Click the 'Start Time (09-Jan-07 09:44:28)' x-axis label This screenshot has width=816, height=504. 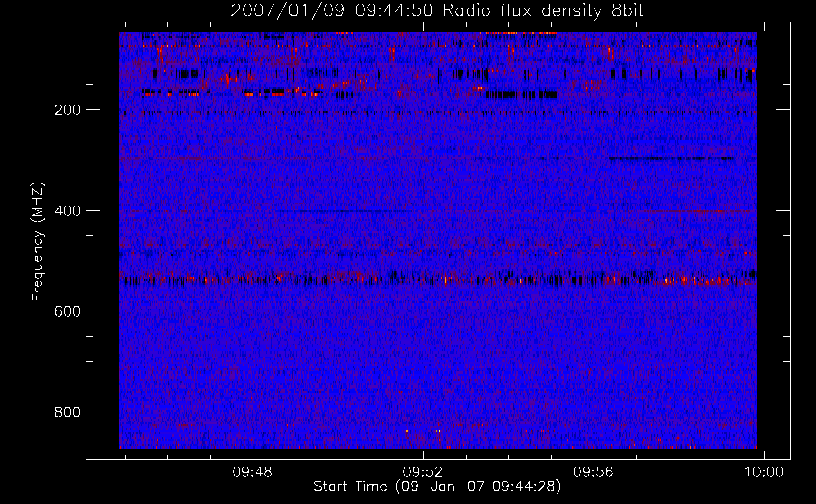tap(437, 487)
